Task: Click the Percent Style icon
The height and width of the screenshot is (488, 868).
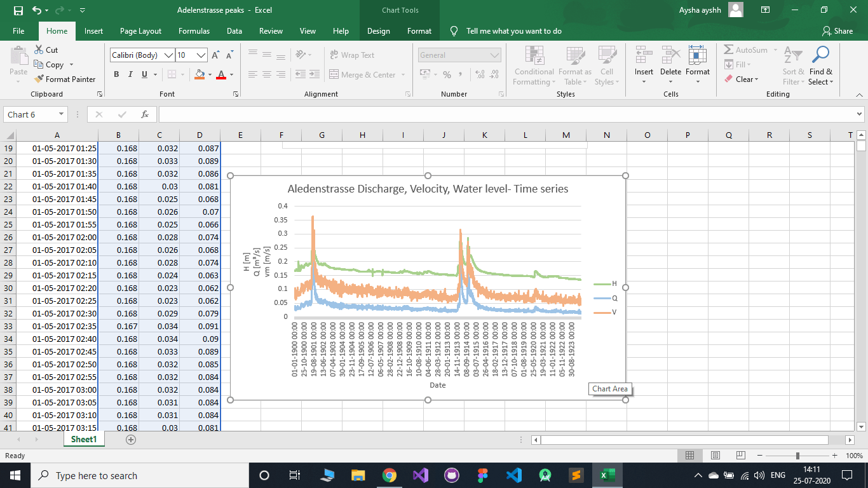Action: [x=447, y=74]
